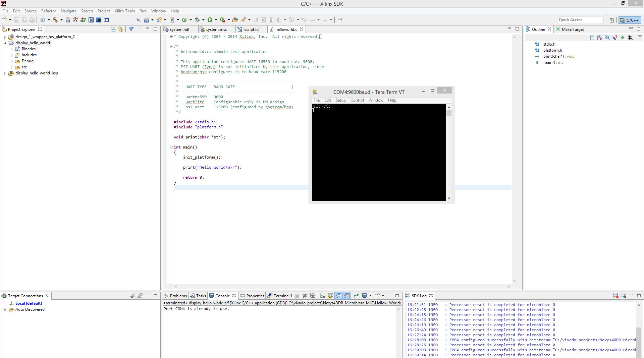Click the Debug bug icon in toolbar

(197, 20)
